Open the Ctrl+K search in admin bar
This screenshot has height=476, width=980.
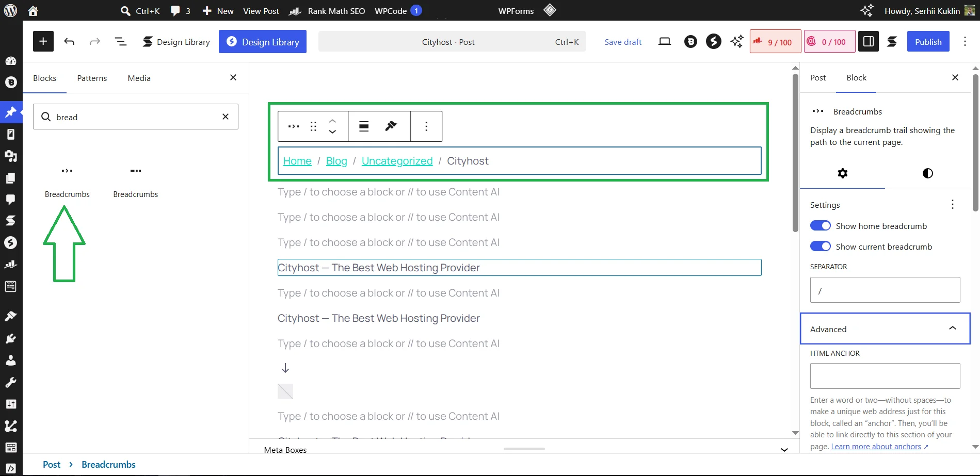[140, 11]
